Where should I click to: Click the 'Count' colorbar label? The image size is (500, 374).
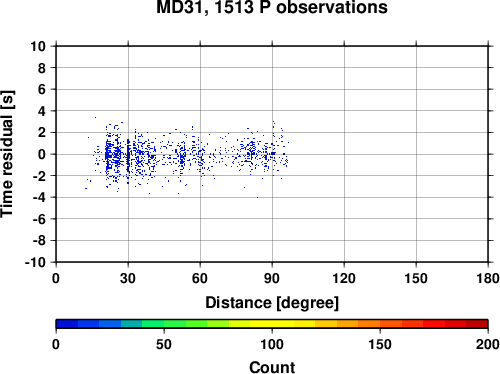click(x=272, y=367)
